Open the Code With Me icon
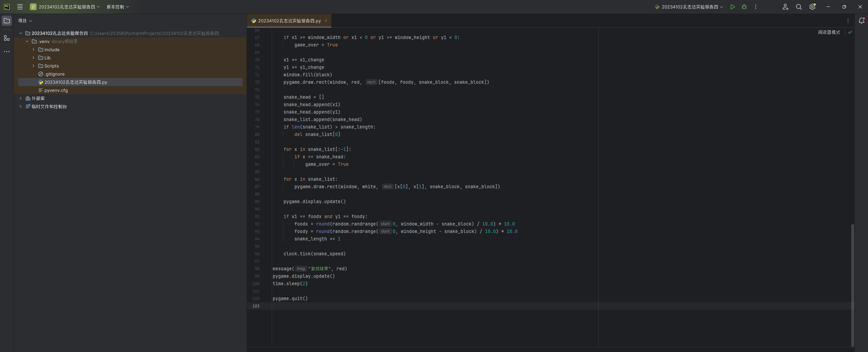Image resolution: width=868 pixels, height=352 pixels. click(785, 7)
